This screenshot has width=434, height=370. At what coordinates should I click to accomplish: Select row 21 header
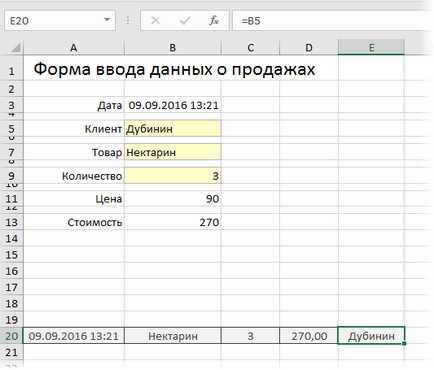click(x=12, y=352)
